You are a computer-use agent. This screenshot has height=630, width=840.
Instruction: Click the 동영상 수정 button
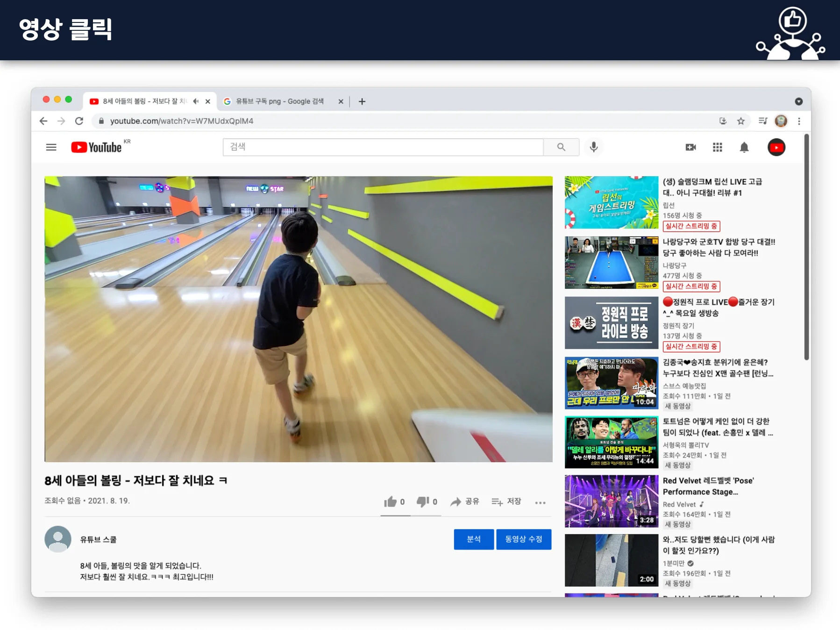coord(524,539)
